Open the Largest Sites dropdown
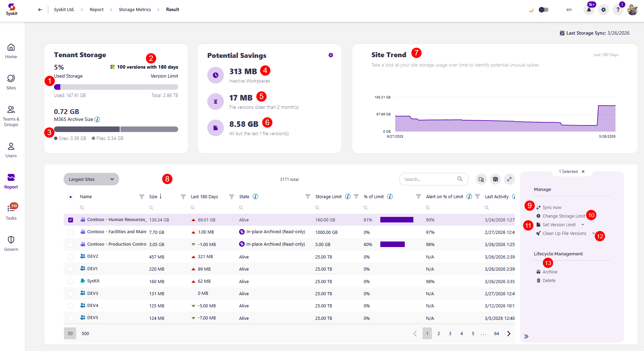Screen dimensions: 644x351 tap(91, 179)
